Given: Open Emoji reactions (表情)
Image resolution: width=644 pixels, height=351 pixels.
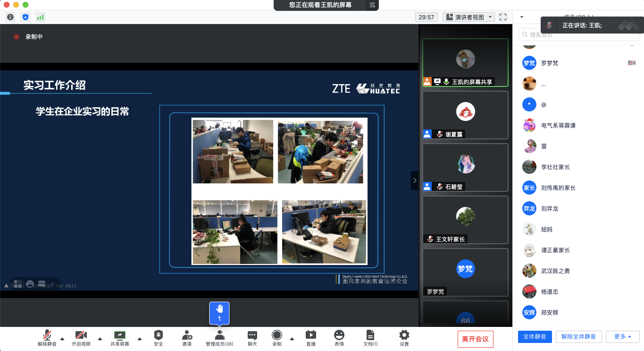Looking at the screenshot, I should (339, 338).
